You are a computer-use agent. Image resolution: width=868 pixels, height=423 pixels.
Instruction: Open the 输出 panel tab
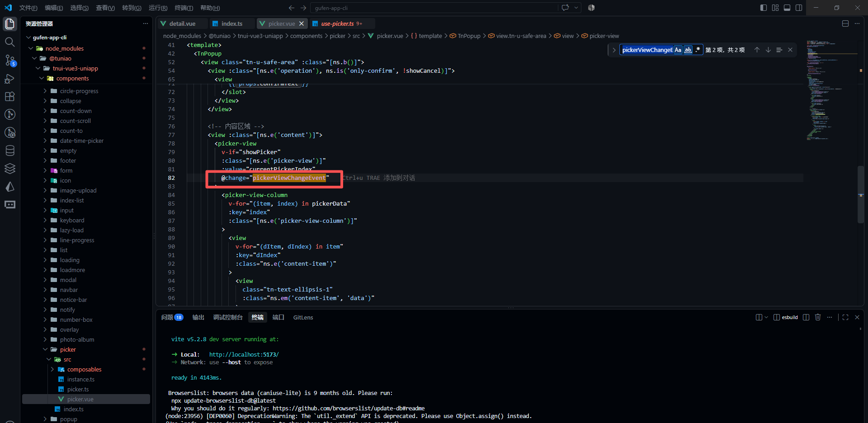pyautogui.click(x=198, y=317)
